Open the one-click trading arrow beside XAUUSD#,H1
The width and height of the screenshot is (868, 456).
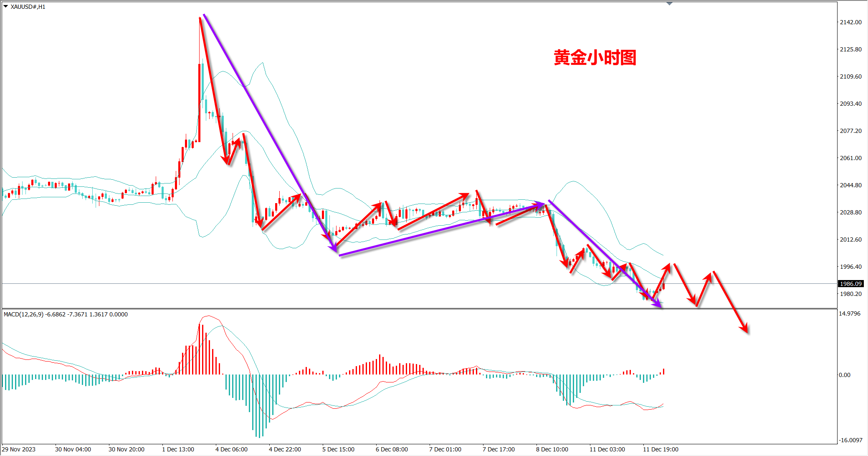click(6, 7)
